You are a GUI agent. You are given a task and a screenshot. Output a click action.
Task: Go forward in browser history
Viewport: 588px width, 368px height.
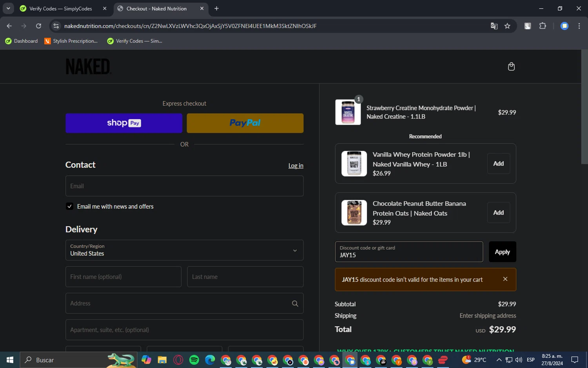click(x=24, y=26)
